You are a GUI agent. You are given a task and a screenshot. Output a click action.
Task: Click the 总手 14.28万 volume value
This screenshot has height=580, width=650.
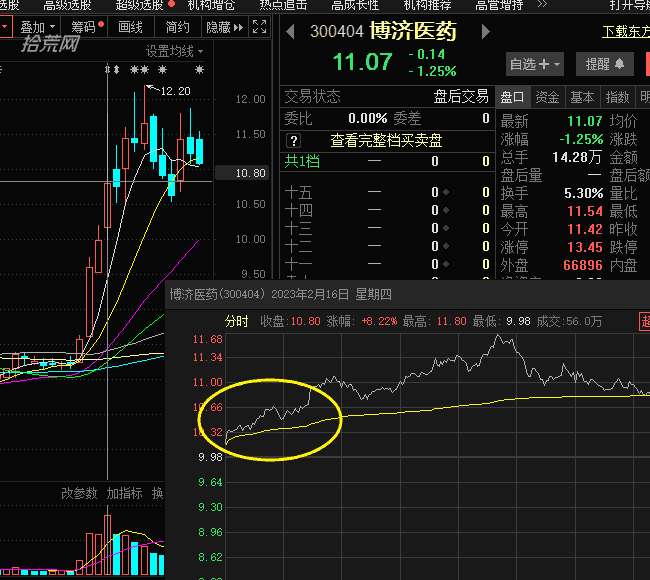[577, 157]
